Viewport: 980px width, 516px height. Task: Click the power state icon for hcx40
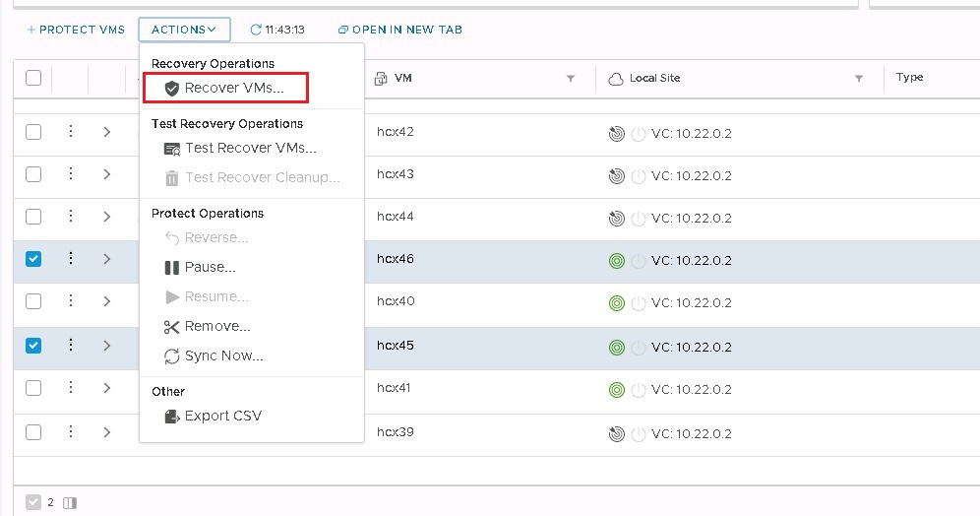[x=639, y=303]
